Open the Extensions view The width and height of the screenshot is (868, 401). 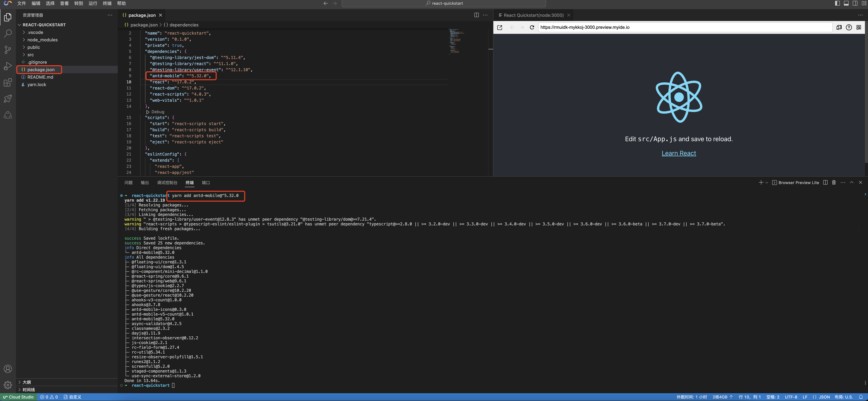(8, 83)
